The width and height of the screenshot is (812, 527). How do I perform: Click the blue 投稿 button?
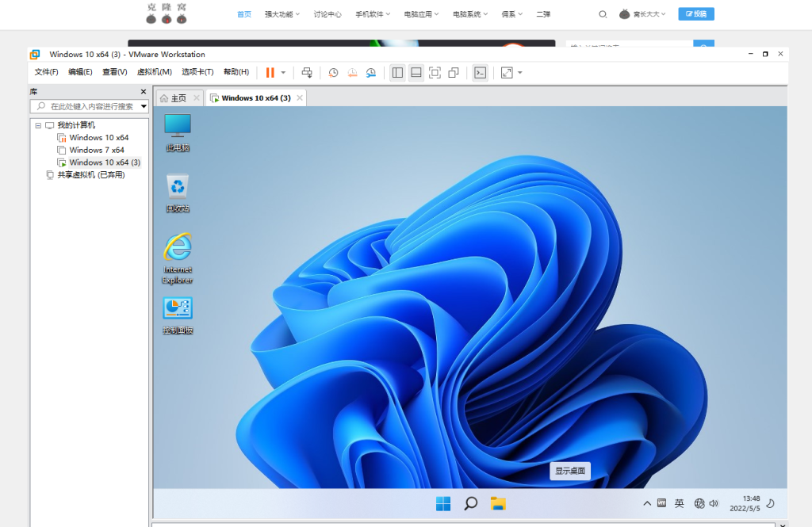click(696, 14)
